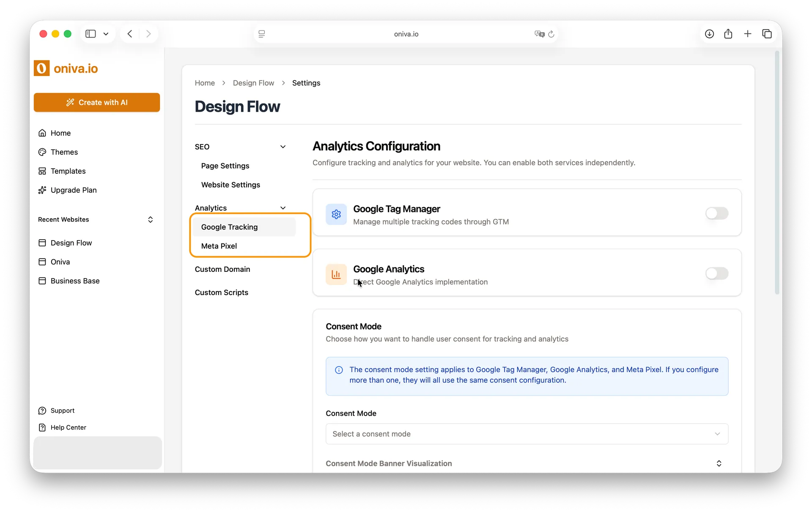
Task: Click the Google Tag Manager gear icon
Action: pos(336,214)
